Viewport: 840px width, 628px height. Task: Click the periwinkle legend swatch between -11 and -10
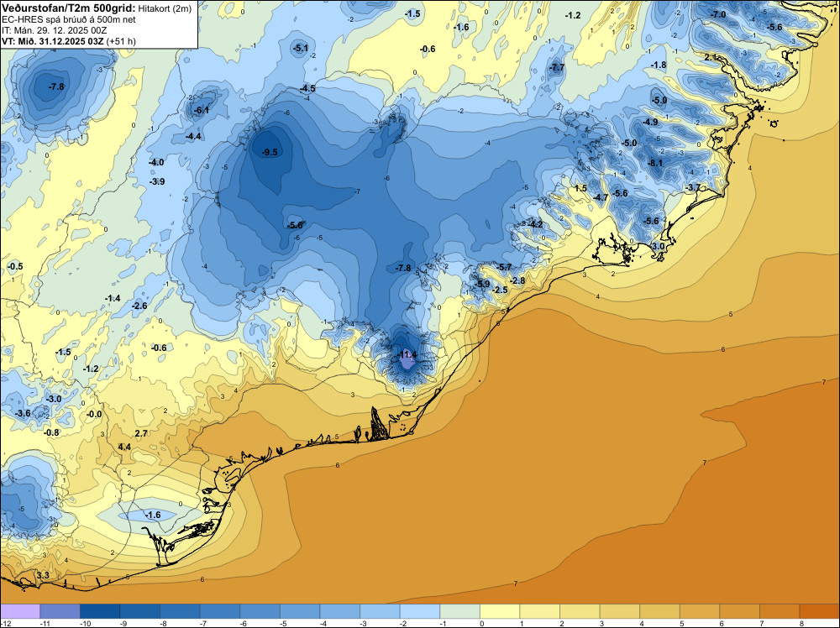pos(60,611)
